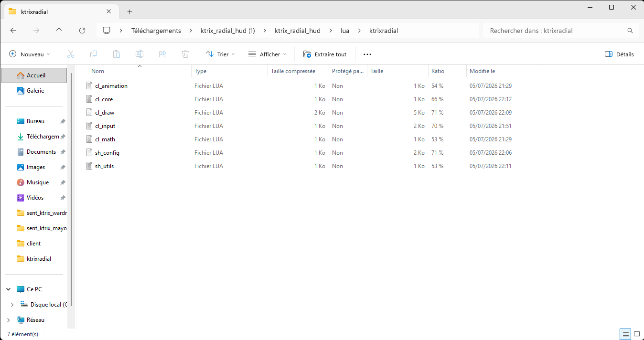The image size is (644, 340).
Task: Open the three-dot more options menu
Action: click(367, 54)
